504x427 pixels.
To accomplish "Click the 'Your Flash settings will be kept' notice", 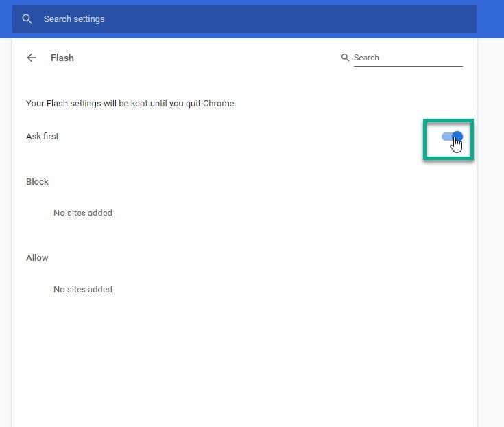I will (131, 104).
